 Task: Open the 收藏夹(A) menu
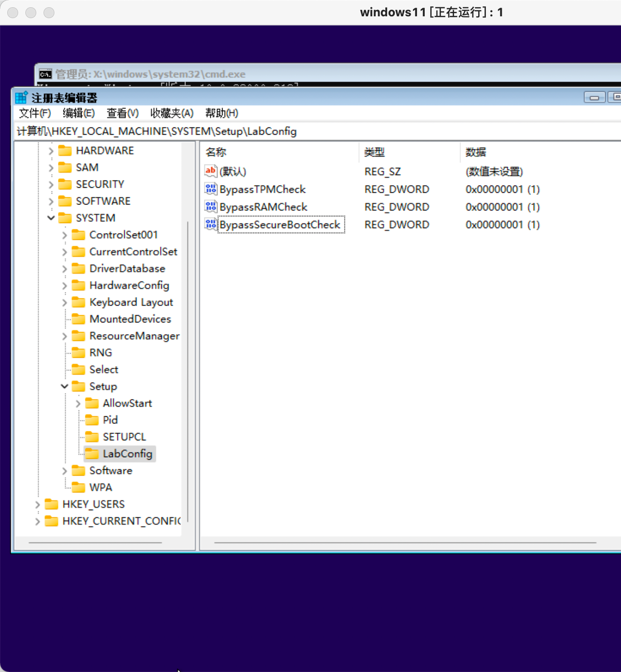tap(172, 113)
